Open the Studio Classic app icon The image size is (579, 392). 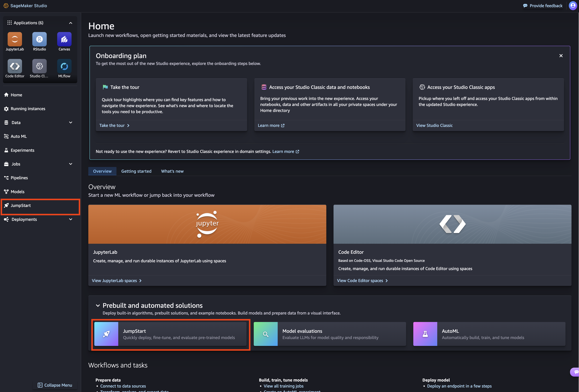tap(39, 66)
